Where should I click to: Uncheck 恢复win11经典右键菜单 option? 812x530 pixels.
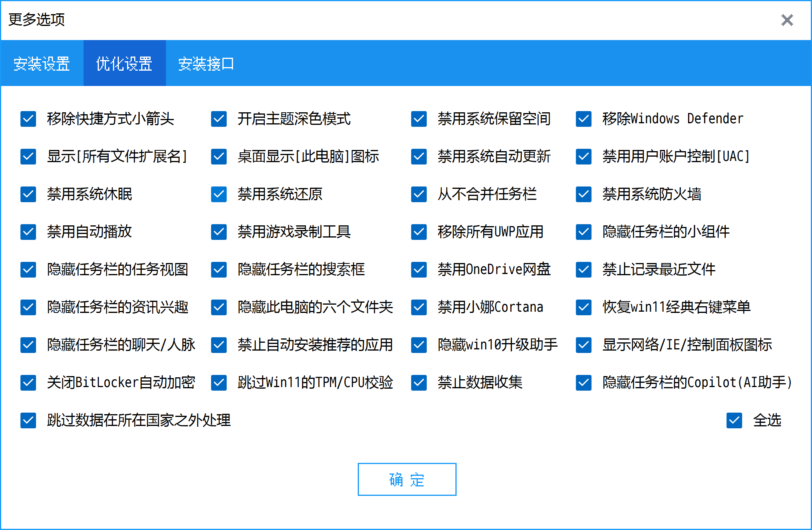(584, 307)
